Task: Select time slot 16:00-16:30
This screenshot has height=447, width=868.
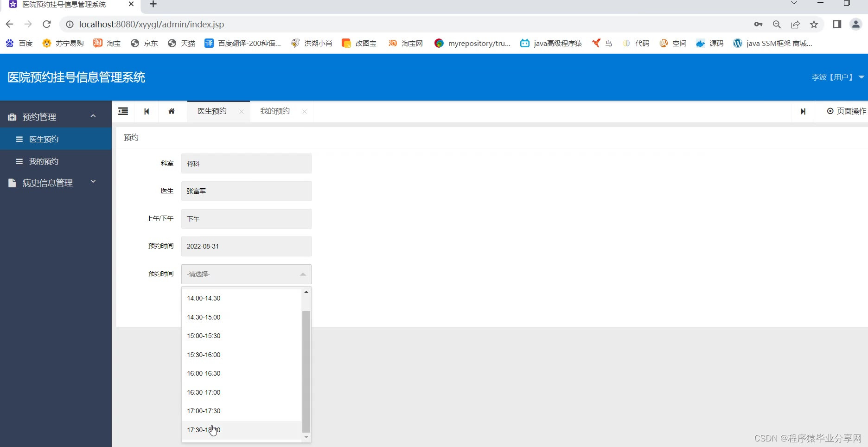Action: (x=242, y=373)
